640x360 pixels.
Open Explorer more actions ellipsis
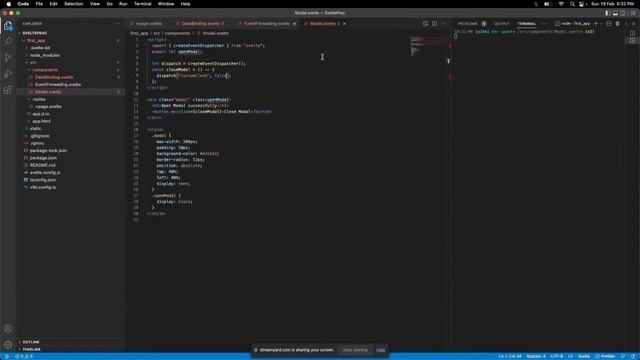tap(118, 24)
